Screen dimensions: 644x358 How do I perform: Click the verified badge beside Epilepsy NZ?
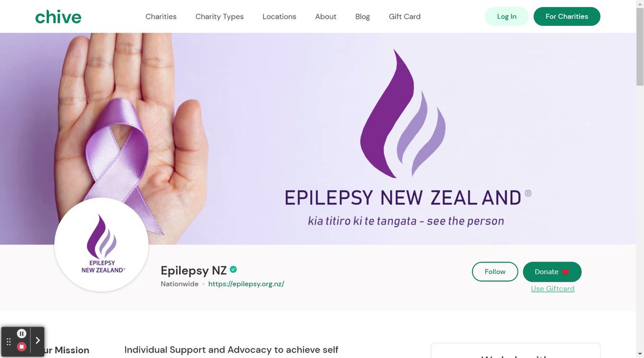click(233, 270)
